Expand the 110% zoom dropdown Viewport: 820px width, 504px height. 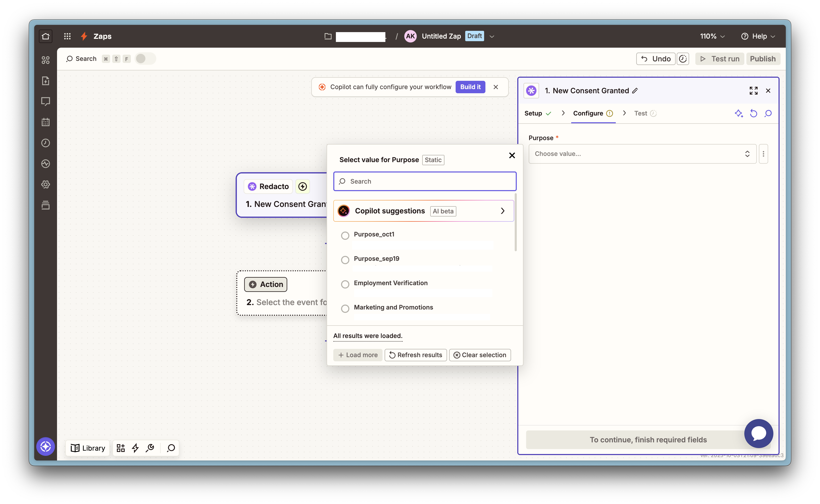pyautogui.click(x=712, y=36)
